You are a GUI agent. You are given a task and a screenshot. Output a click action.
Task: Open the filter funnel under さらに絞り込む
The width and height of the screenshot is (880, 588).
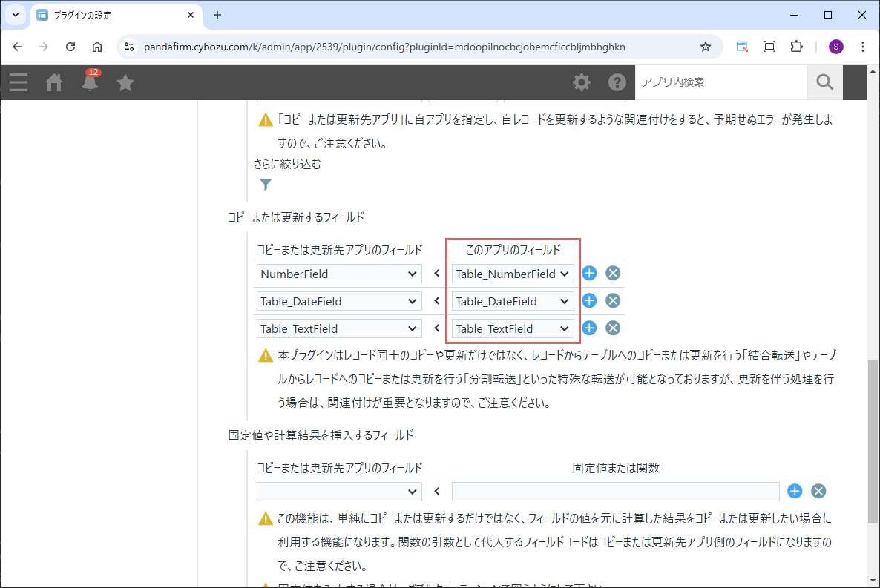(266, 185)
